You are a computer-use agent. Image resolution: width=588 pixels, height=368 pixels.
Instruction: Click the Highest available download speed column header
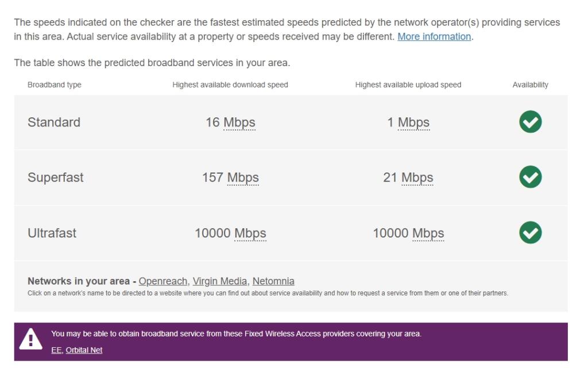click(x=231, y=83)
